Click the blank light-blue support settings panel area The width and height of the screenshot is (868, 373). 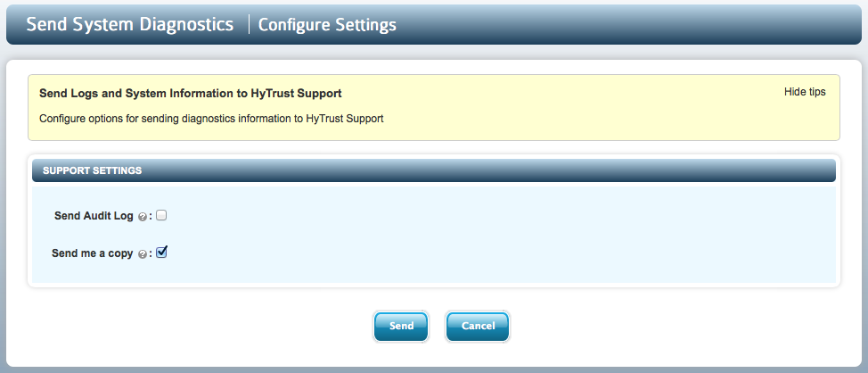[x=498, y=236]
